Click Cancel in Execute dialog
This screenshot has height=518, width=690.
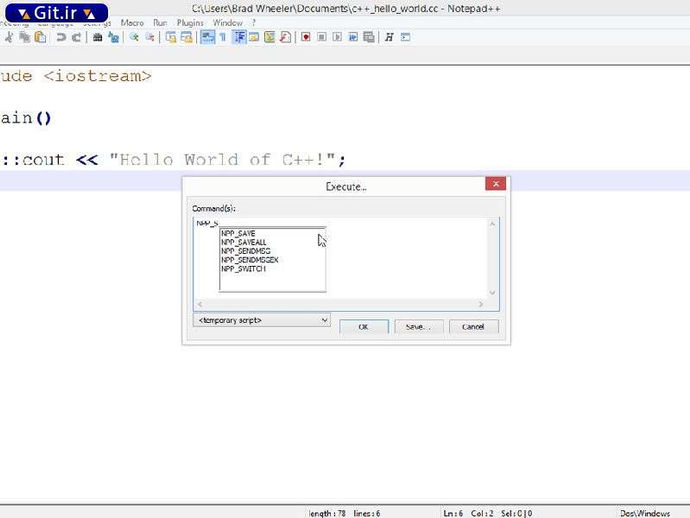coord(473,327)
